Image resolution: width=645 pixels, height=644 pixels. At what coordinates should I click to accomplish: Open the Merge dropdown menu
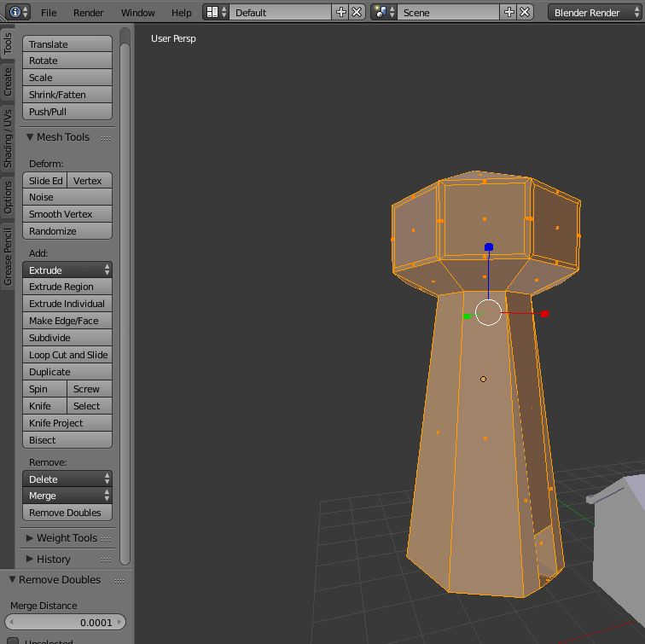tap(67, 496)
